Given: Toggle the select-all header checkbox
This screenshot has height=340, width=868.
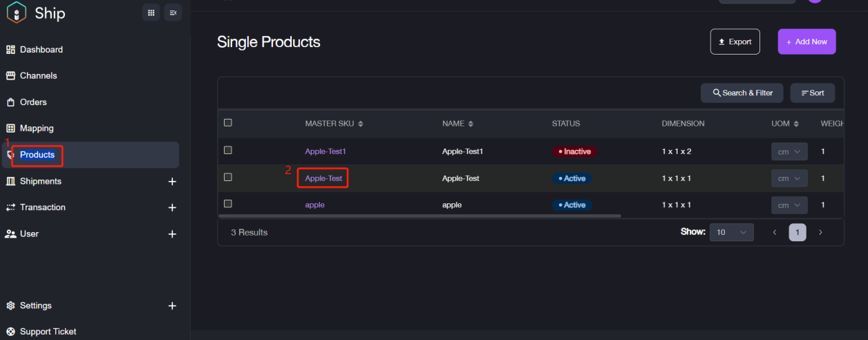Looking at the screenshot, I should coord(228,123).
